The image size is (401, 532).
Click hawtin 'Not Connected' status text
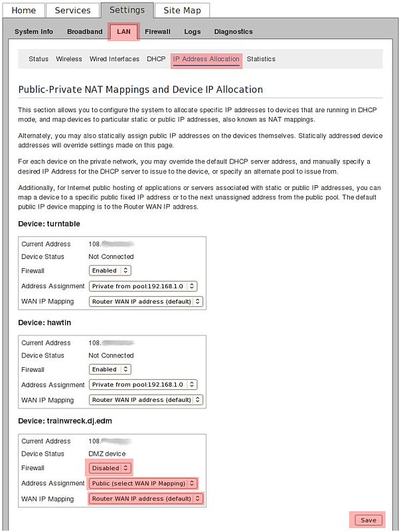(111, 355)
